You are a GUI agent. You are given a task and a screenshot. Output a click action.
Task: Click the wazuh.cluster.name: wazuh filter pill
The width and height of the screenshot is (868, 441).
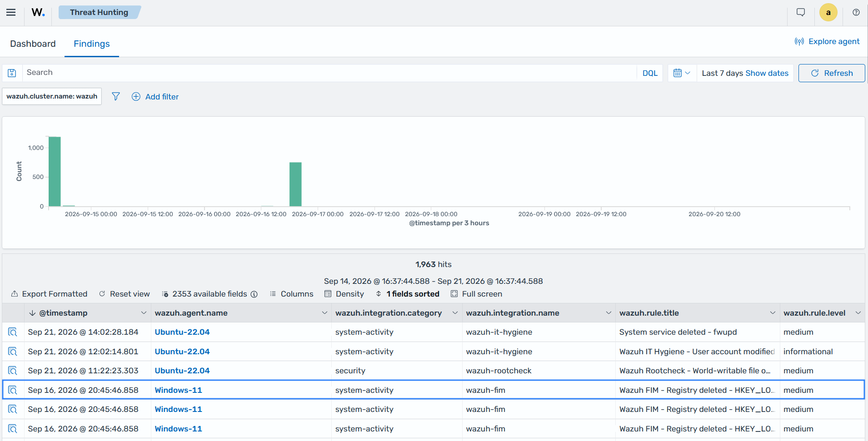[52, 96]
